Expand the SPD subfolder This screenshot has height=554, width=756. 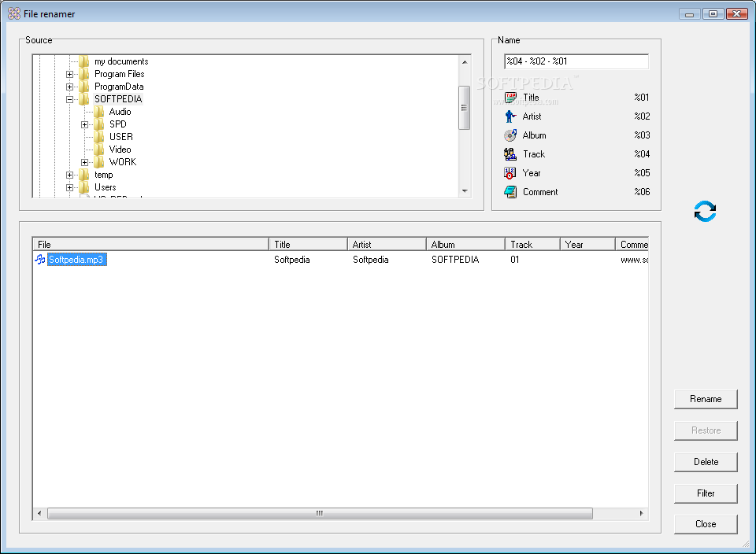(84, 124)
